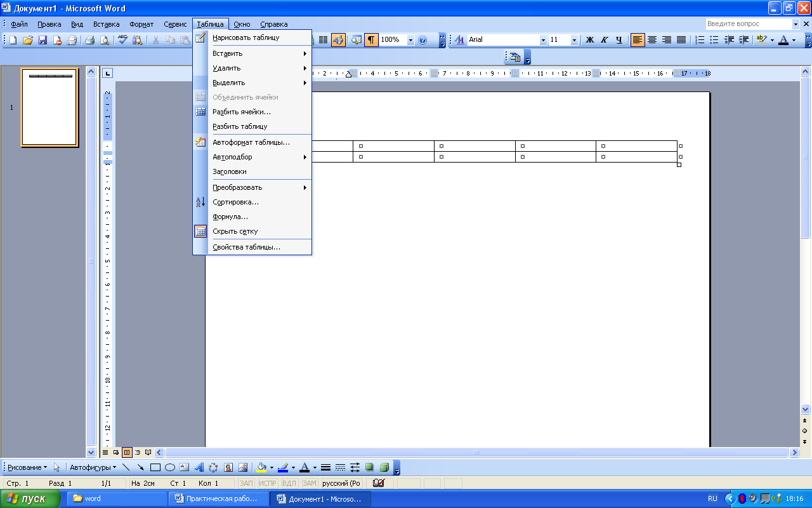Click the 3-D style green cube icon

[x=384, y=467]
